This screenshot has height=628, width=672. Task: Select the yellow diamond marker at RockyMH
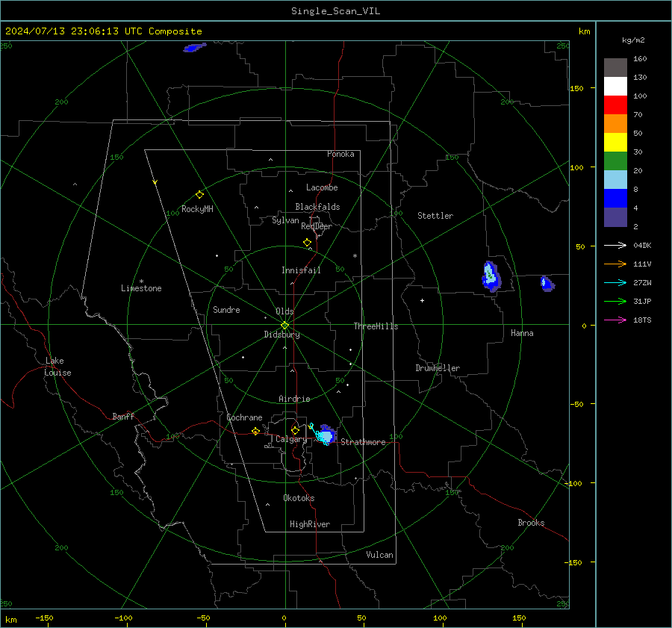point(199,195)
